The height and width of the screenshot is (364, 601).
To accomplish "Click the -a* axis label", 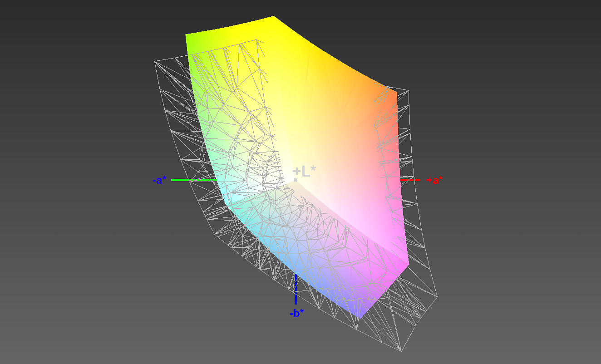I will coord(160,180).
